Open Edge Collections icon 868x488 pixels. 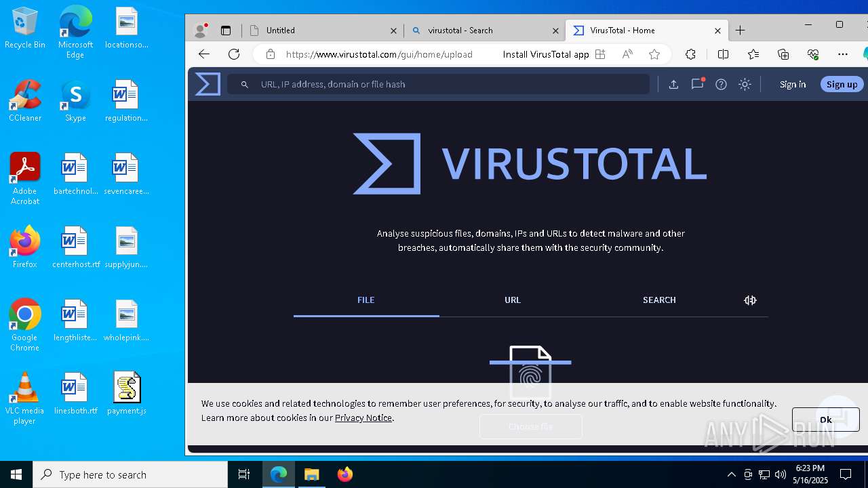[783, 54]
